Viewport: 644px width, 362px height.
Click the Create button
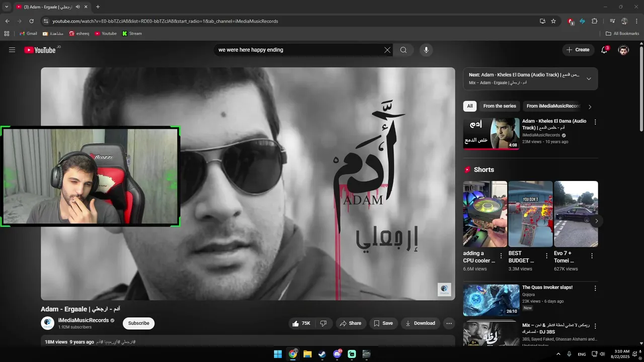pos(578,50)
